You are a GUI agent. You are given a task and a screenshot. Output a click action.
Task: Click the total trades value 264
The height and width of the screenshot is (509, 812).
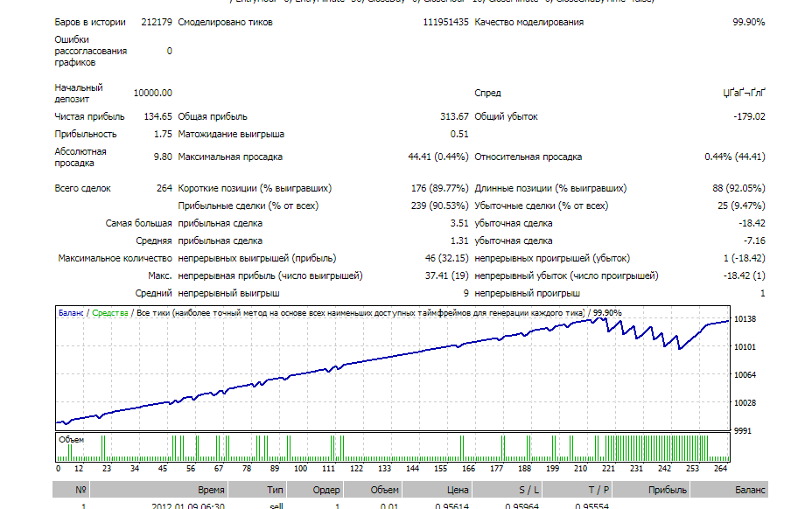[x=164, y=189]
